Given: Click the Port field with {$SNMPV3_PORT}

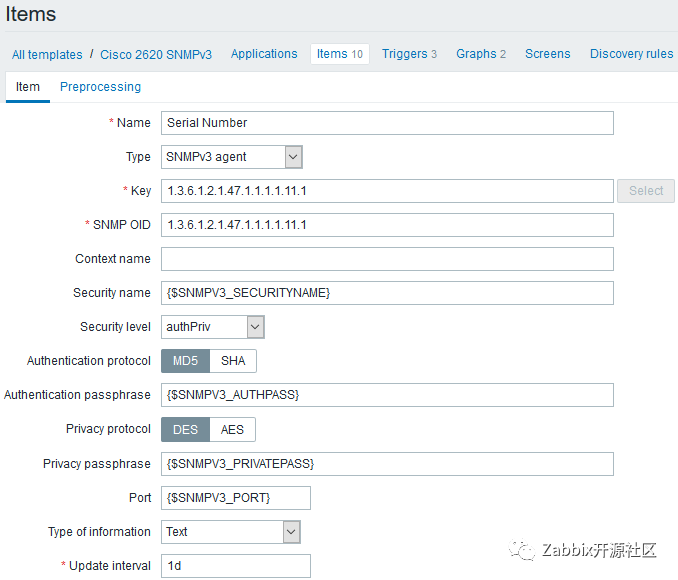Looking at the screenshot, I should click(236, 498).
